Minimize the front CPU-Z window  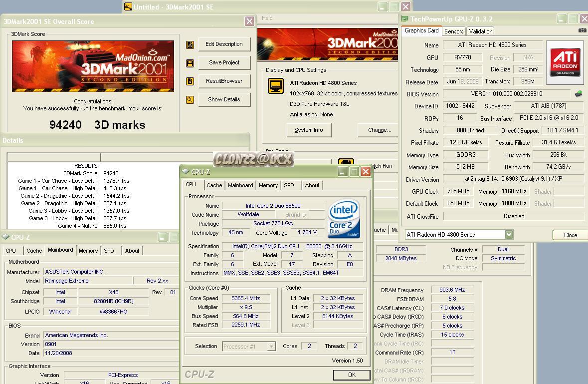[342, 172]
